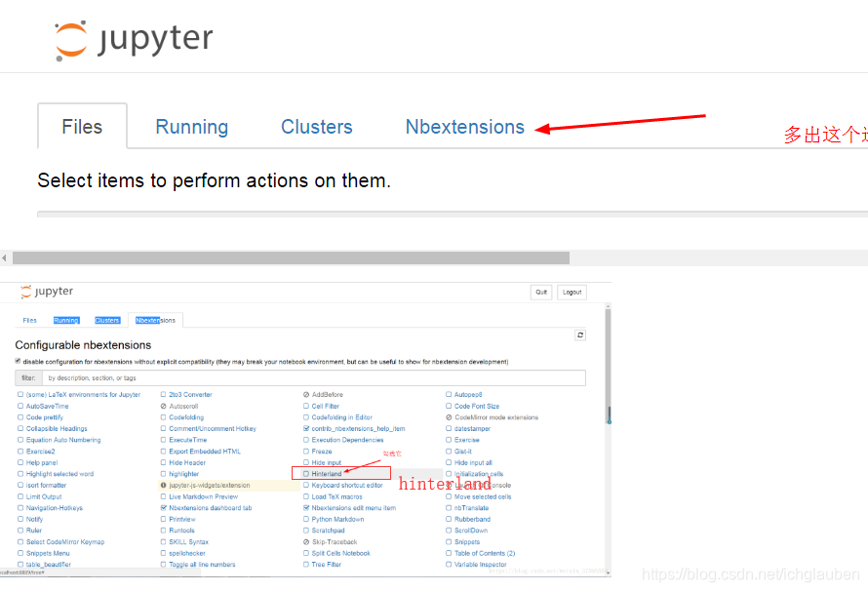868x592 pixels.
Task: Open the Live Markdown Preview link
Action: tap(203, 496)
